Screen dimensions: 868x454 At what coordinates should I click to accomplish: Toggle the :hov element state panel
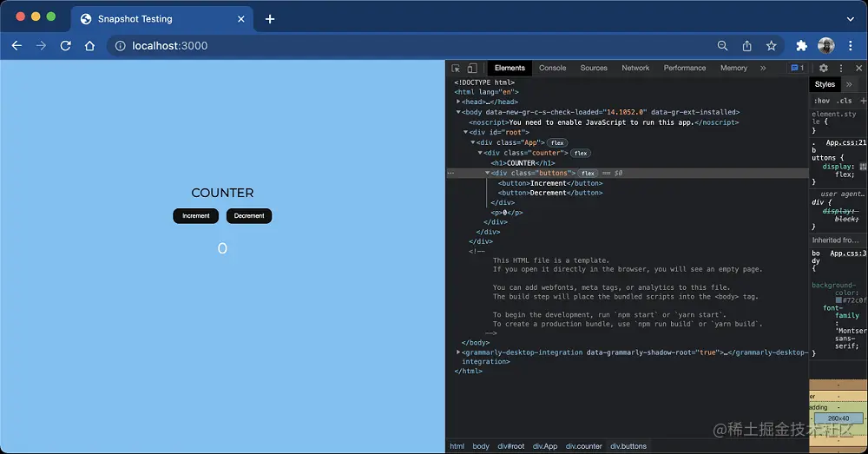pyautogui.click(x=821, y=101)
